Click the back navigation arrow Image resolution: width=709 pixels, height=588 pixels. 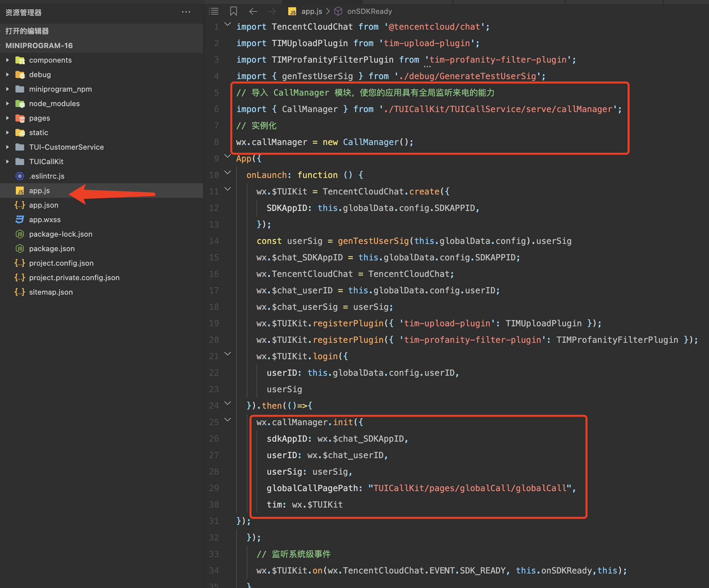(x=253, y=12)
